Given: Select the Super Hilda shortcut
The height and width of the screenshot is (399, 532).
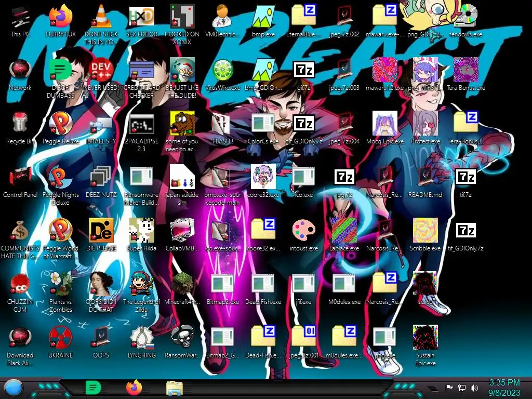Looking at the screenshot, I should 141,235.
